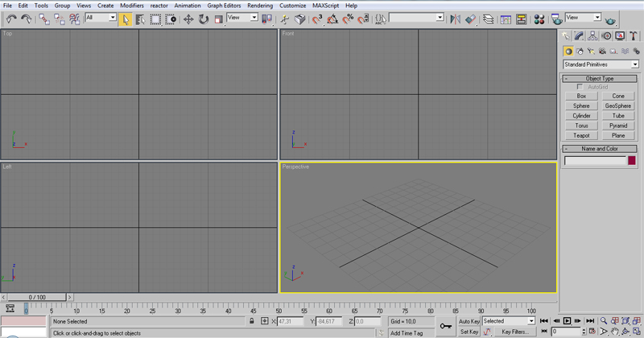
Task: Click the object name input field
Action: pyautogui.click(x=595, y=161)
